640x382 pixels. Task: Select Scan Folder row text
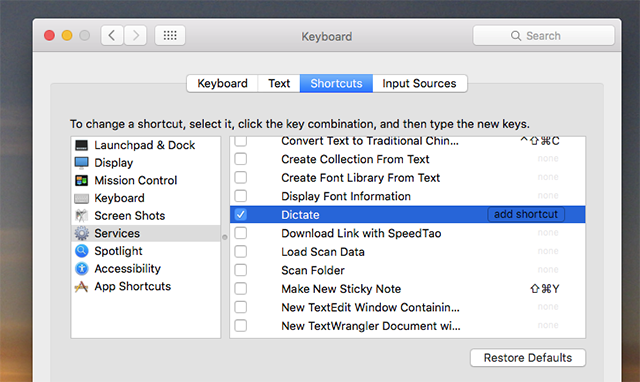(x=313, y=270)
